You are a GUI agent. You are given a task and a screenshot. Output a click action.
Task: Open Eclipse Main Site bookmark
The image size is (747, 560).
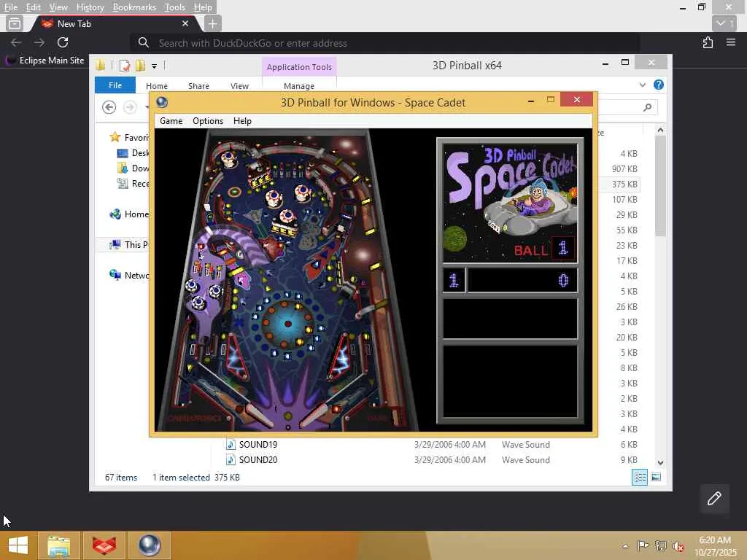click(45, 61)
